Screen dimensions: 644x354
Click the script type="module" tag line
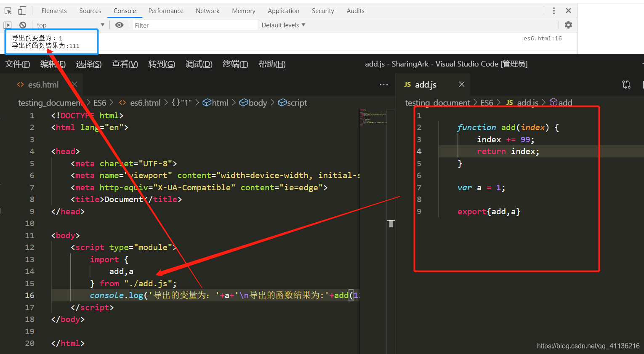click(124, 248)
